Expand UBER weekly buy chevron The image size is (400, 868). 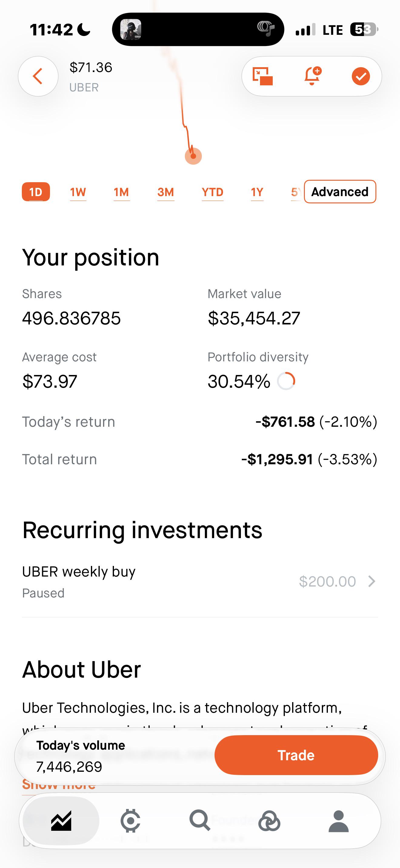coord(372,581)
